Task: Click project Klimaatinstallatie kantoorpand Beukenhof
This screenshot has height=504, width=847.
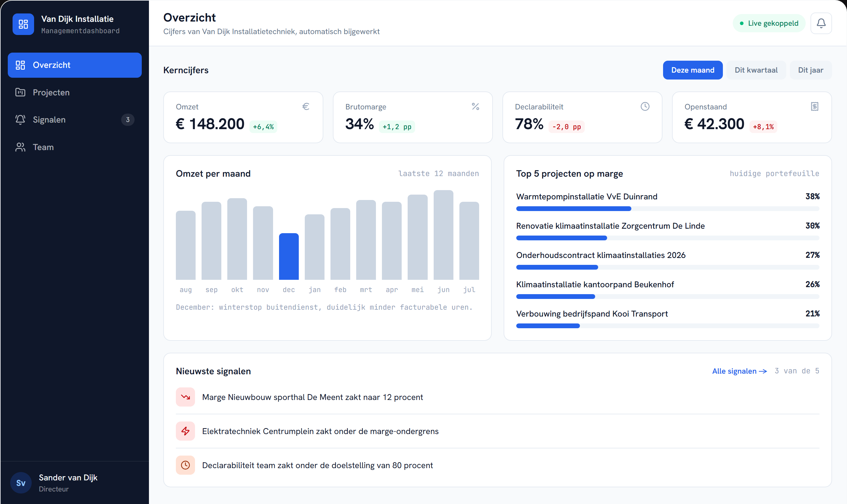Action: click(x=595, y=285)
